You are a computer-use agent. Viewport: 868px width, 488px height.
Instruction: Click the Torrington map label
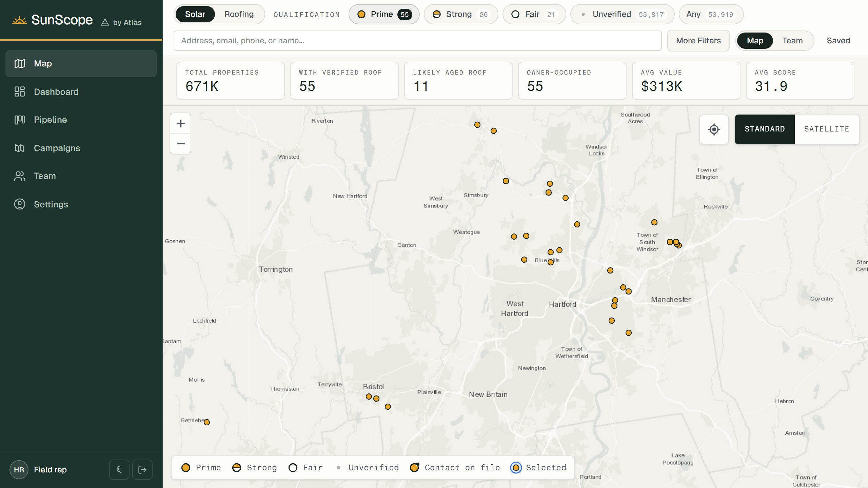tap(276, 269)
